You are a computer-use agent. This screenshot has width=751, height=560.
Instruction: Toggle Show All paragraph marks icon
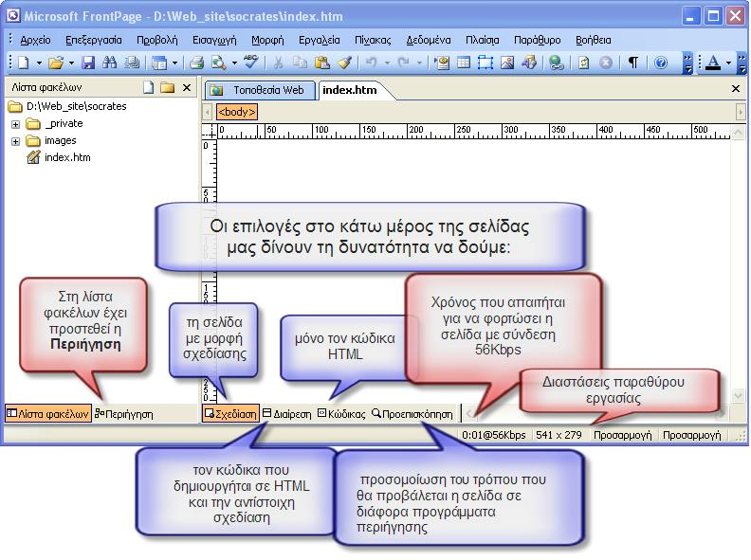click(x=633, y=63)
